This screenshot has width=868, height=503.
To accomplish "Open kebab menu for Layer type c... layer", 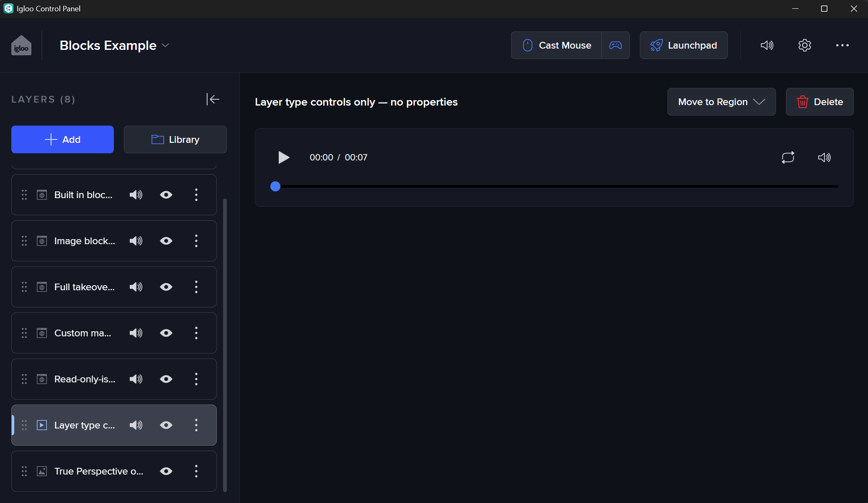I will 196,425.
